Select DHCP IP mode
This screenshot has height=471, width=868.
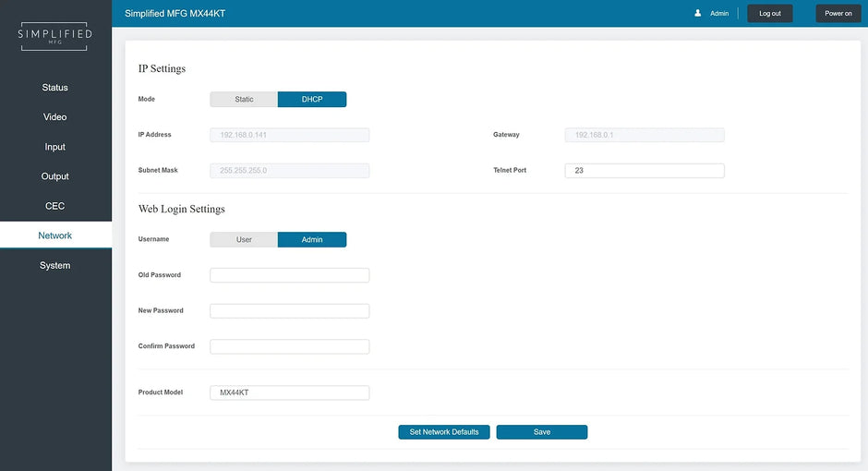pos(312,99)
